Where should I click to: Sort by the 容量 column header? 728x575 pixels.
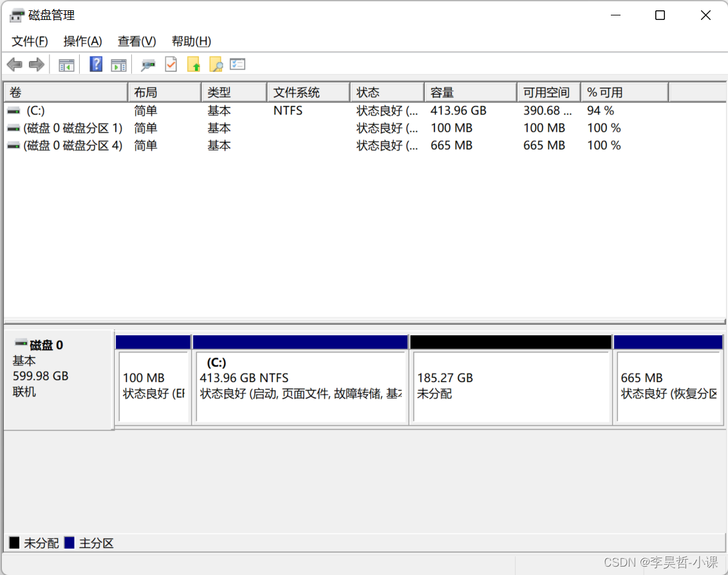coord(471,93)
